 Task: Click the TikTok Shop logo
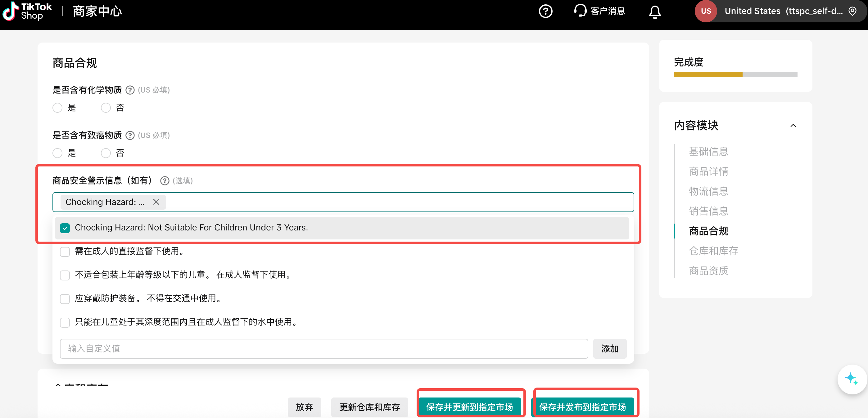(x=27, y=11)
